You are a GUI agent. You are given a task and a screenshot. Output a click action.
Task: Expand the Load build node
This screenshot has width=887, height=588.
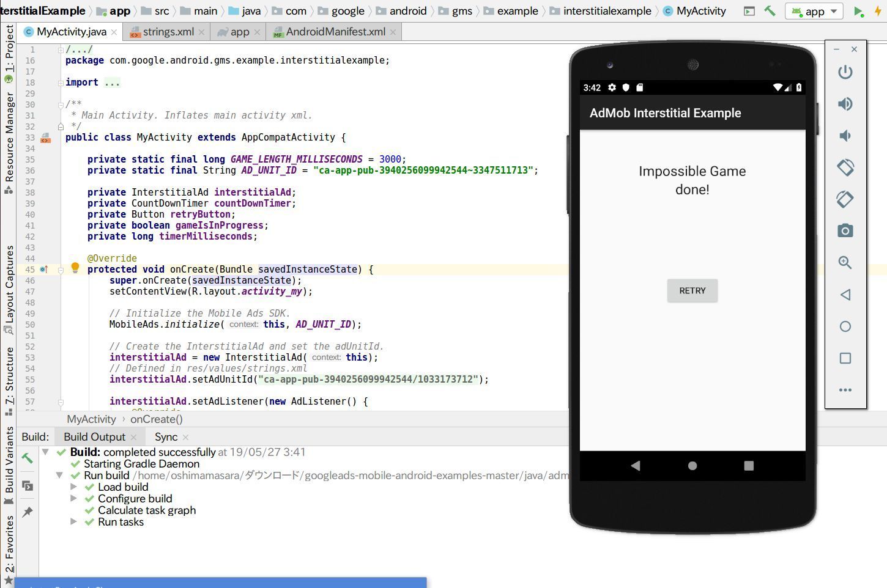click(73, 487)
